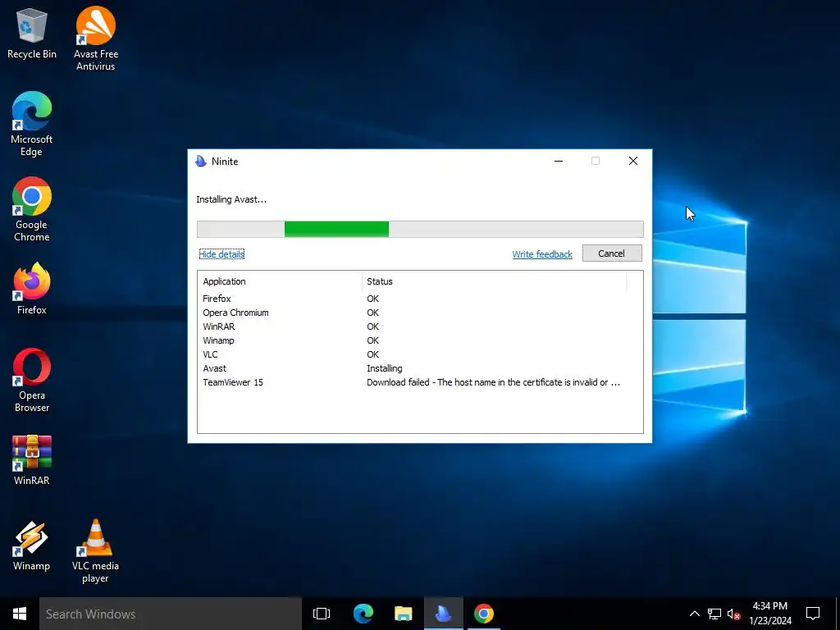Open the Action Center notifications icon
Viewport: 840px width, 630px height.
(x=813, y=614)
